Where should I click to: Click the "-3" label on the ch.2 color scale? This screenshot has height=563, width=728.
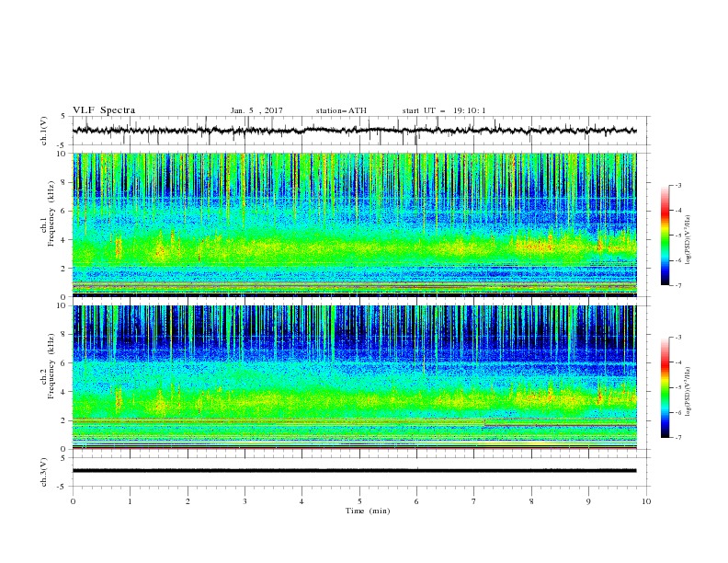[x=677, y=338]
